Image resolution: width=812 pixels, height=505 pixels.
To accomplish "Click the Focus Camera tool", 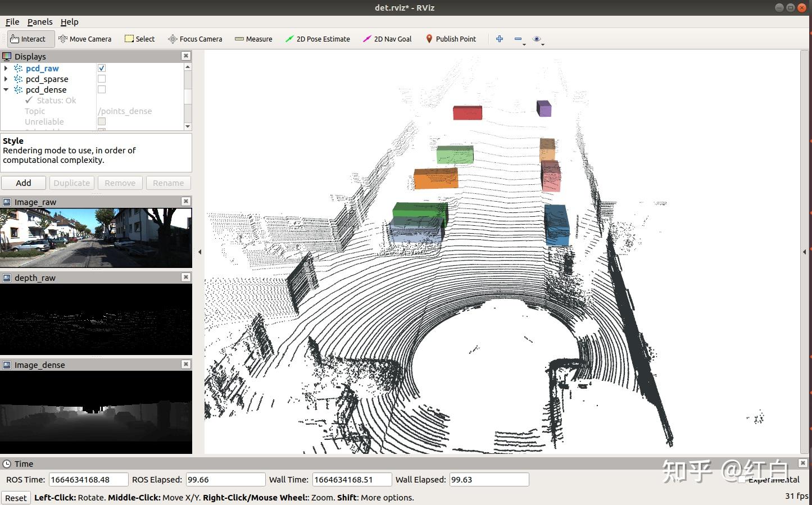I will click(195, 39).
